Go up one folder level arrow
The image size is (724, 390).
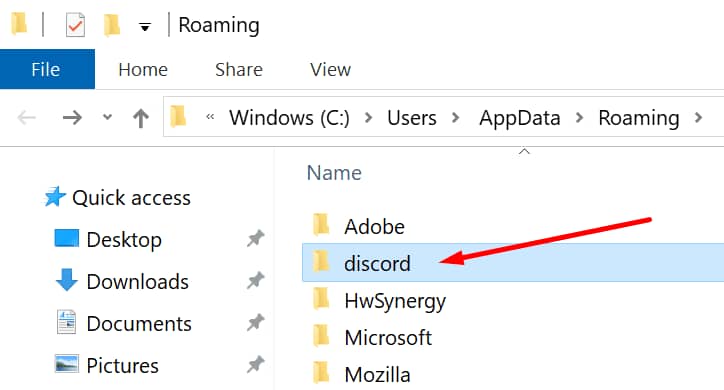[141, 118]
